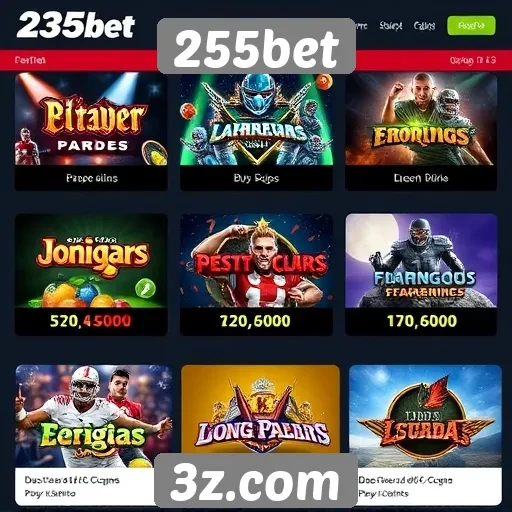Screen dimensions: 512x512
Task: Click green round icon on Jonigars card
Action: click(145, 288)
